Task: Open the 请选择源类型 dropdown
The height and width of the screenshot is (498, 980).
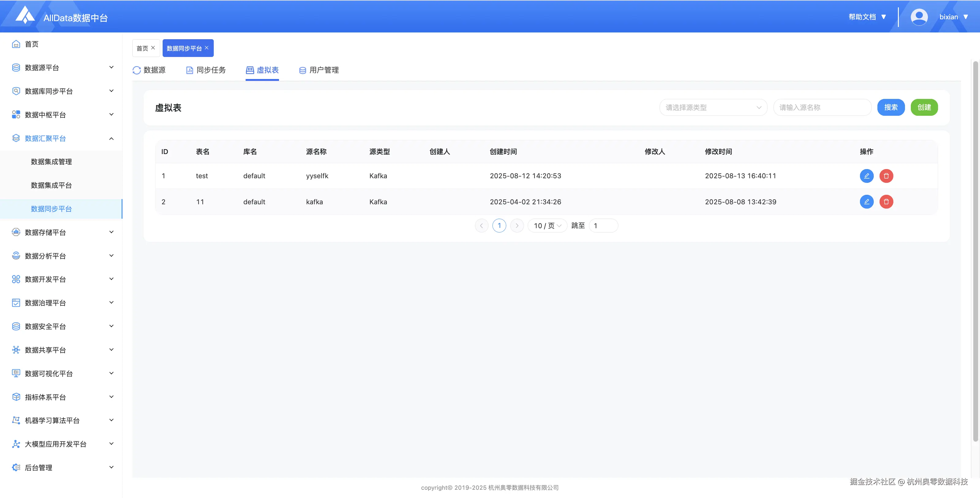Action: pos(713,108)
